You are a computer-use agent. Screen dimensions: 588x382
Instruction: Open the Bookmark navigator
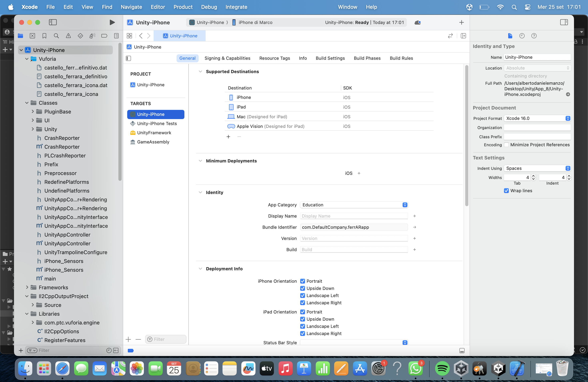click(44, 36)
